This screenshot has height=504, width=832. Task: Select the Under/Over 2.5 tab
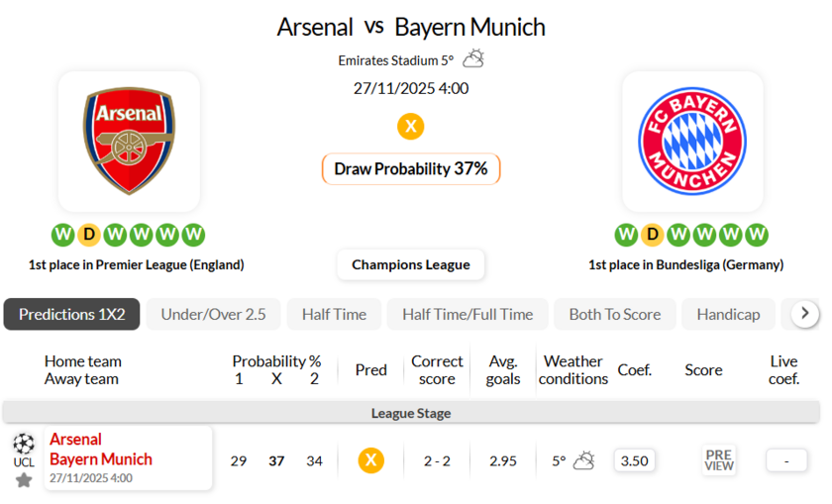click(213, 314)
